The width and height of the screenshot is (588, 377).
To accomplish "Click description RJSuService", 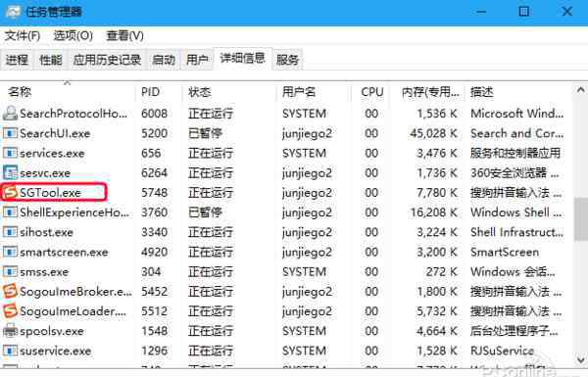I will 503,351.
